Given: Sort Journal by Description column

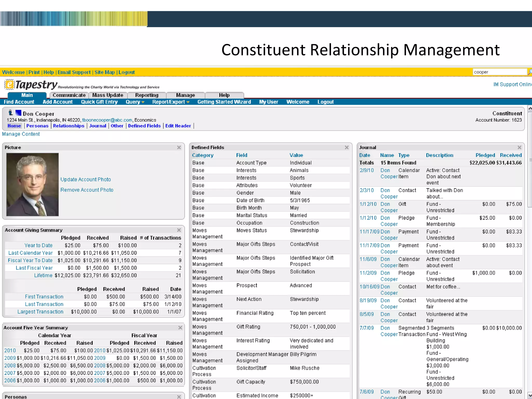Looking at the screenshot, I should click(440, 155).
